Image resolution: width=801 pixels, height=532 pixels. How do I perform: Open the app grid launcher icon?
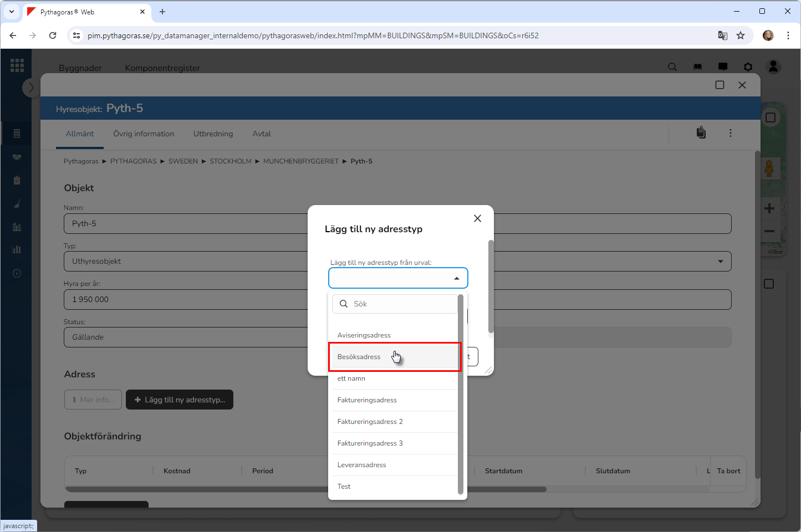tap(17, 65)
